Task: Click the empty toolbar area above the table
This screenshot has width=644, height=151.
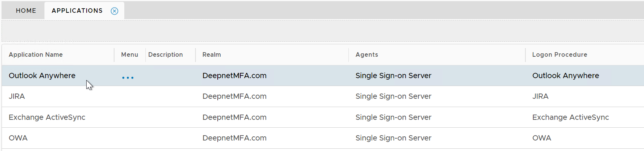Action: pos(322,31)
